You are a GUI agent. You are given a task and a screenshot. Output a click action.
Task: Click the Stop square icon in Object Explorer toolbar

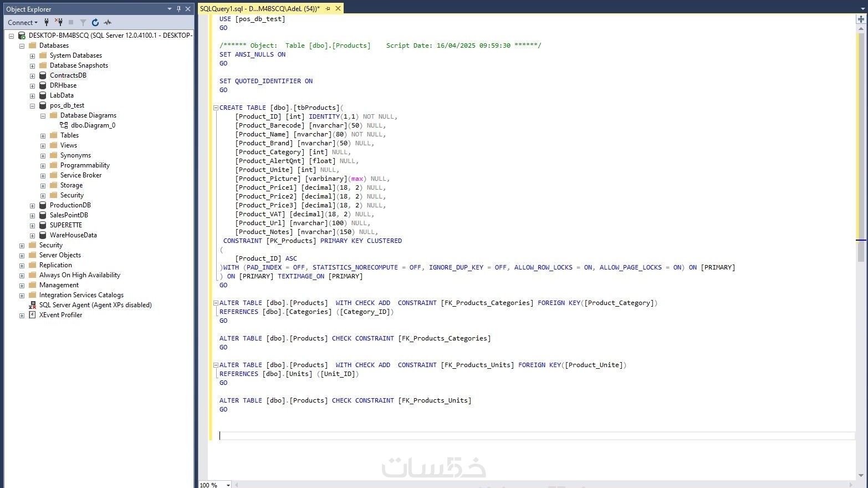pos(71,23)
